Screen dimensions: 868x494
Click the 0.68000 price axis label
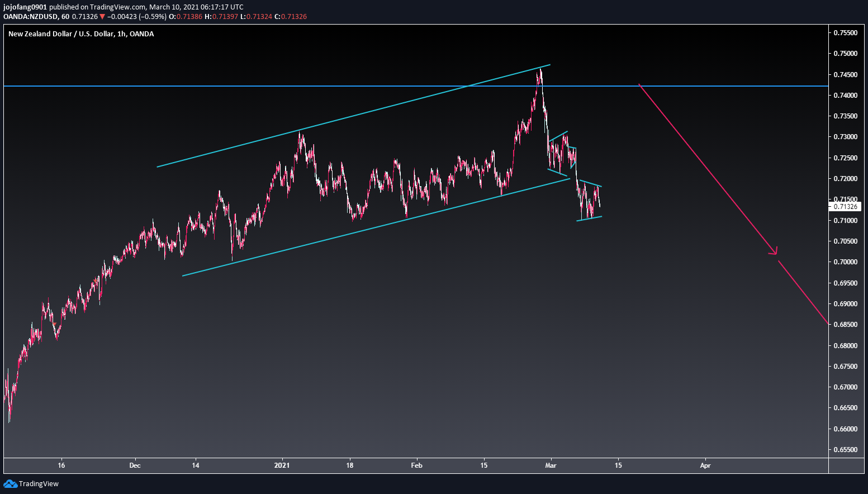pyautogui.click(x=845, y=346)
